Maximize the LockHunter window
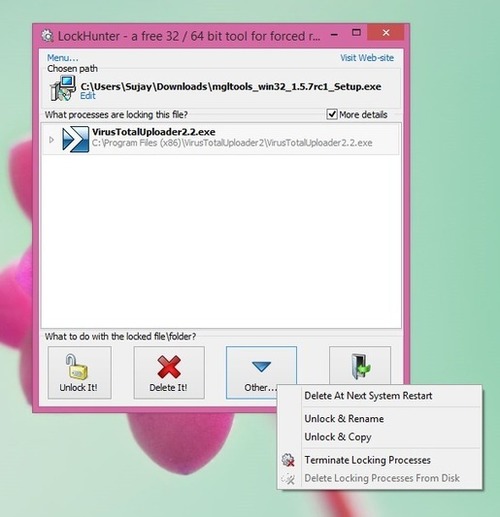 (x=356, y=33)
